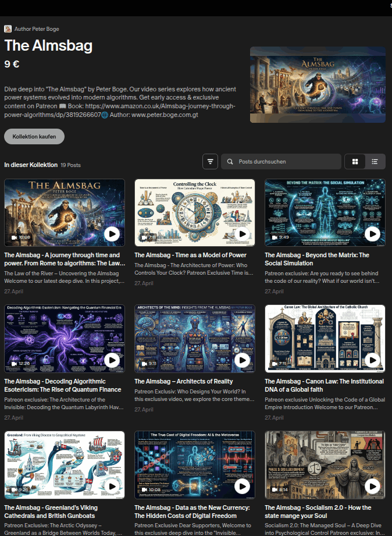Click 'The Law of the River' description text
Viewport: 392px width, 536px height.
(64, 277)
